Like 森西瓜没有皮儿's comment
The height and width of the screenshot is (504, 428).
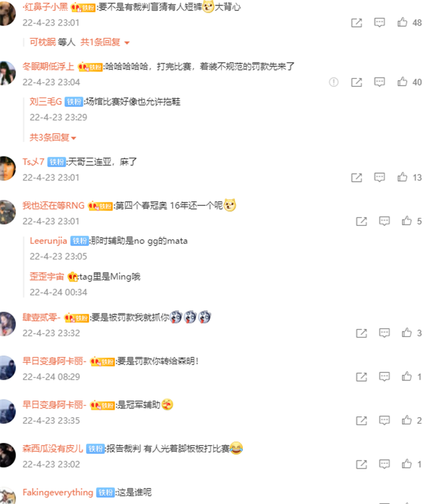(x=407, y=464)
